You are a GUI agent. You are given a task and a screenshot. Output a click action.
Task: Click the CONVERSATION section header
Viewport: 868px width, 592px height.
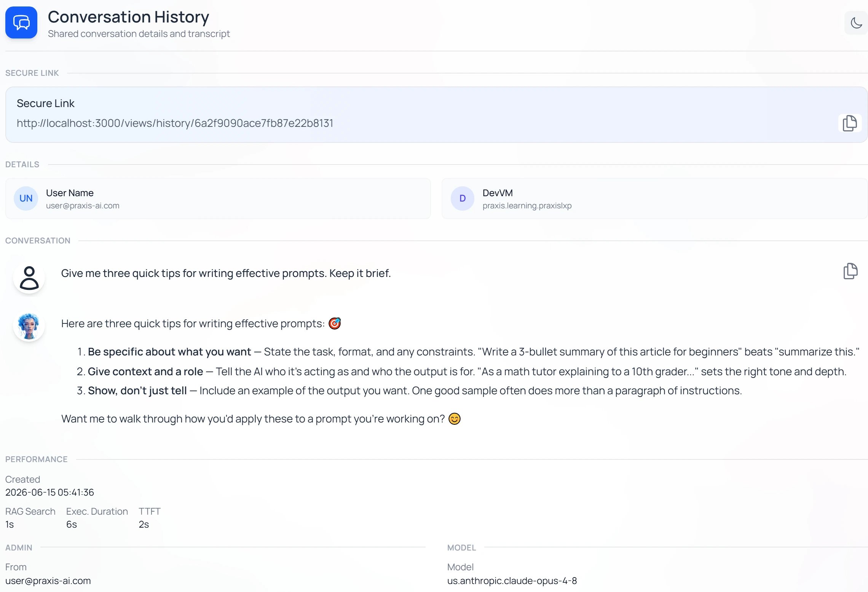38,241
